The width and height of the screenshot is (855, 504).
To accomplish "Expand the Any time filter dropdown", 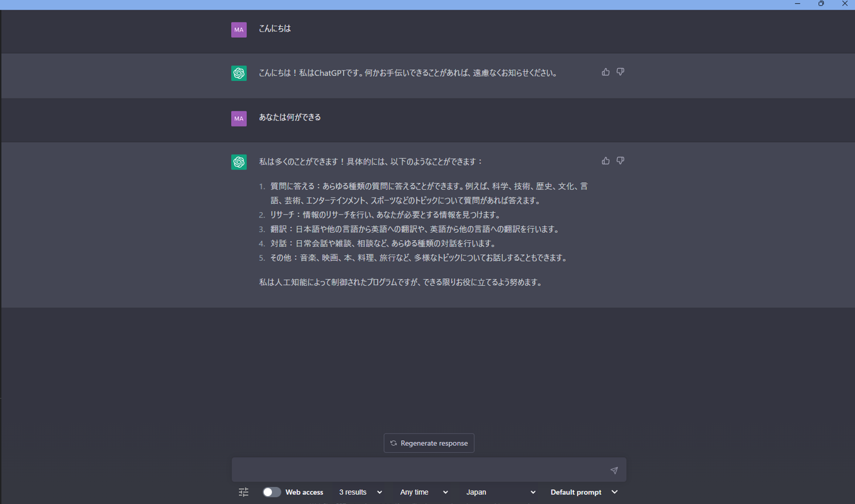I will tap(424, 492).
